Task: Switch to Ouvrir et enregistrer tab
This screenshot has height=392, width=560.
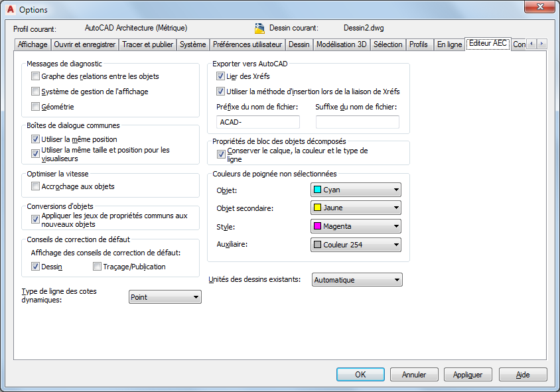Action: pos(85,44)
